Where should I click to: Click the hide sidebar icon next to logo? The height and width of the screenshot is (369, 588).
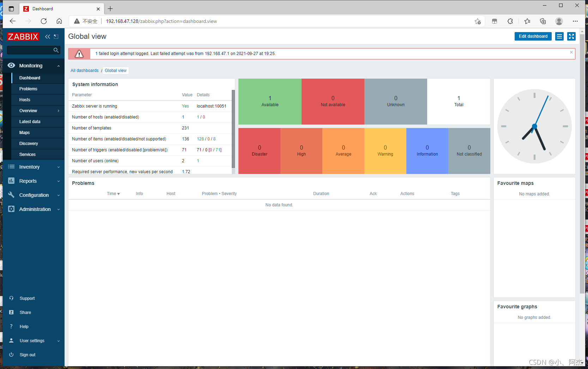[56, 37]
